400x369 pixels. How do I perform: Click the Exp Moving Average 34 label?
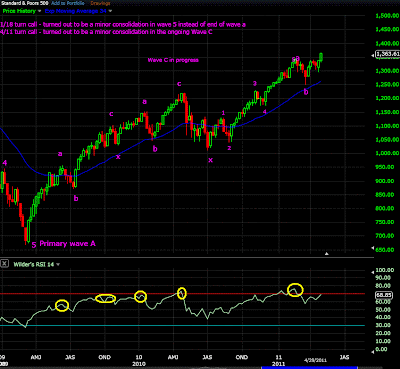(76, 11)
